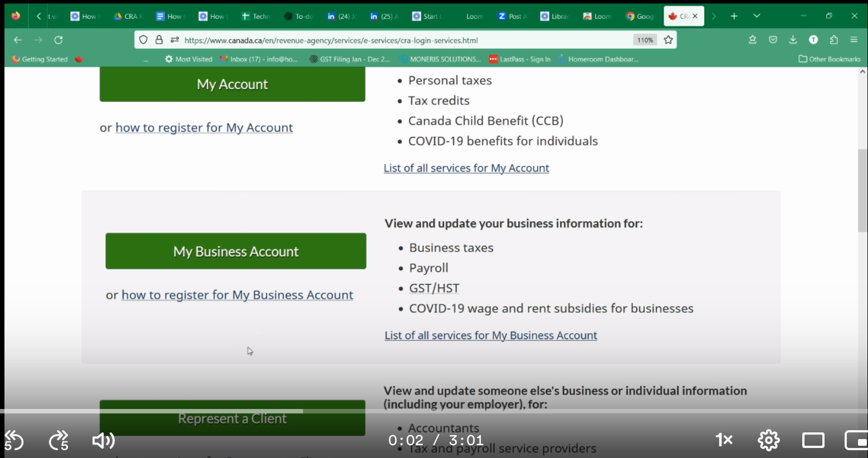Open the Downloads arrow icon
The width and height of the screenshot is (868, 458).
pyautogui.click(x=793, y=40)
